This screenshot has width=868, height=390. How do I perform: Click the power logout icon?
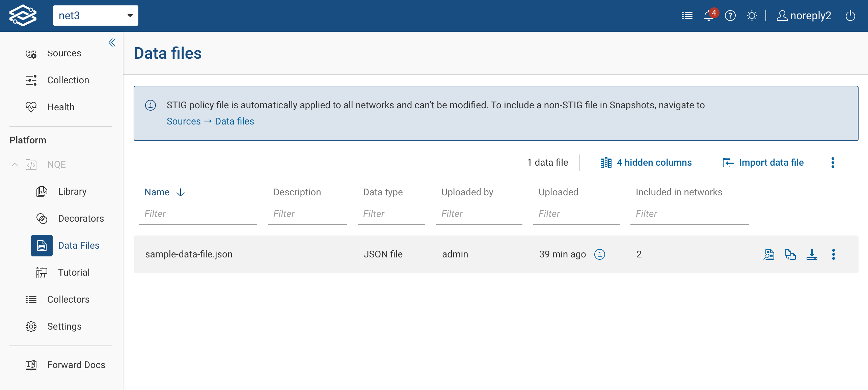pos(850,16)
